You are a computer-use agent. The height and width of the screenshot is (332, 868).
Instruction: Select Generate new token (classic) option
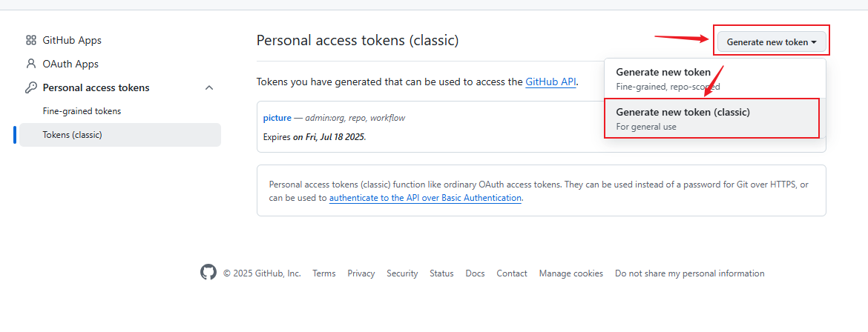pos(711,119)
